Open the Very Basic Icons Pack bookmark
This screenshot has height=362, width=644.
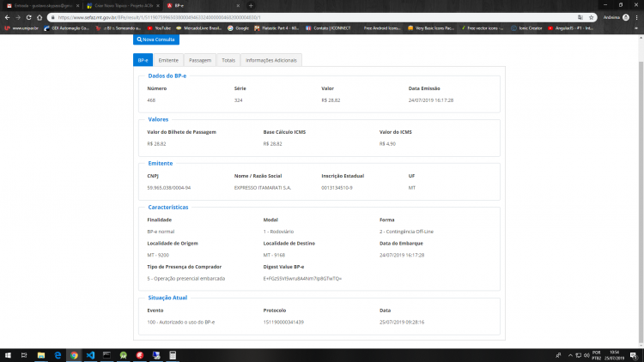click(431, 28)
